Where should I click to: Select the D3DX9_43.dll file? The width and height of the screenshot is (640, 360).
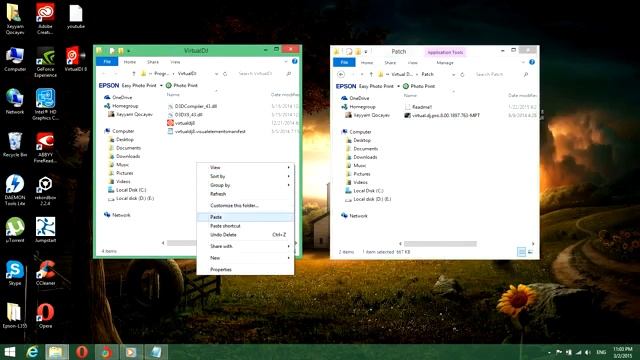tap(185, 115)
